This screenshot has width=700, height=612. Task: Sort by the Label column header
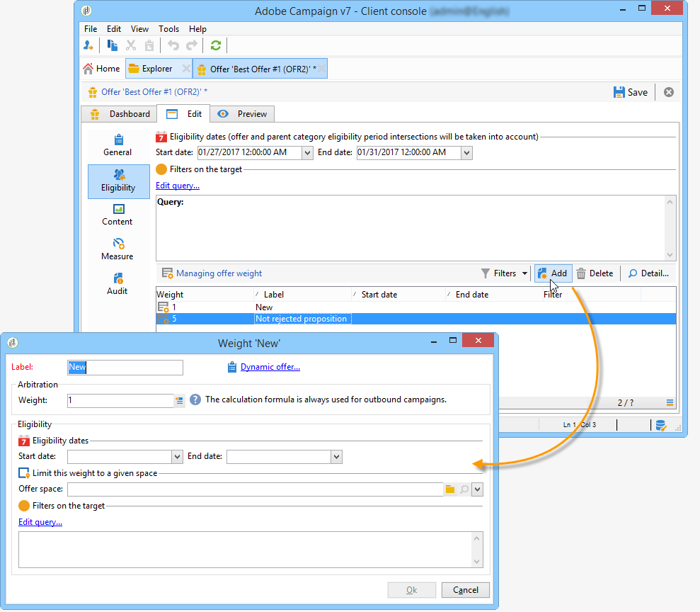pyautogui.click(x=303, y=295)
